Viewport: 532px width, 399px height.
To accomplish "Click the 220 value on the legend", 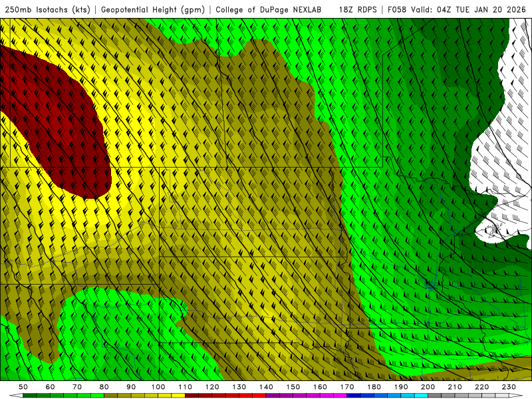I will (481, 387).
